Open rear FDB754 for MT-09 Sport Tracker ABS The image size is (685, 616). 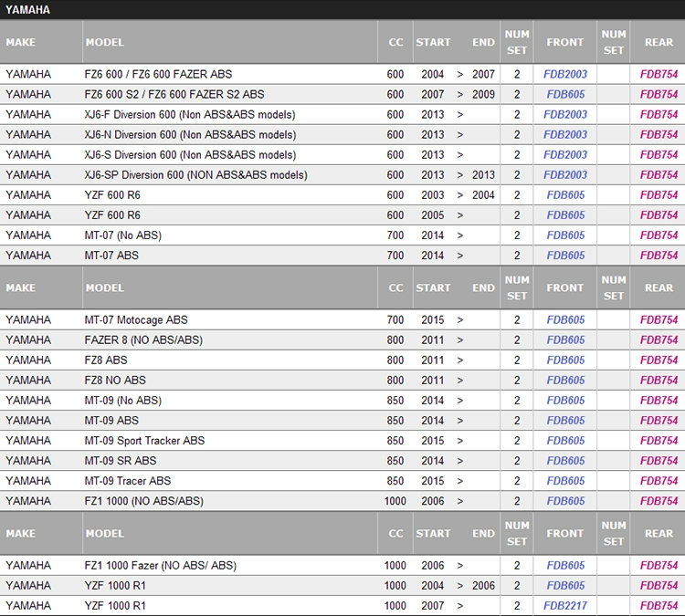click(659, 440)
